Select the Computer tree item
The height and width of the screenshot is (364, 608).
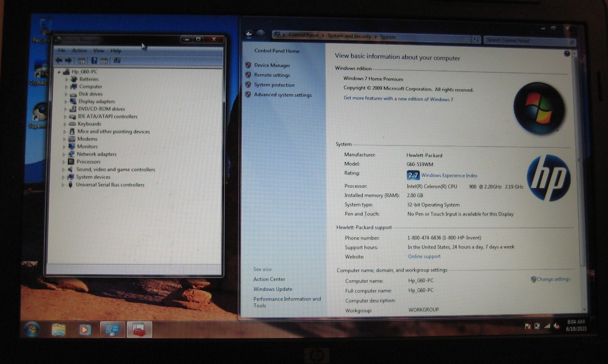pyautogui.click(x=90, y=87)
